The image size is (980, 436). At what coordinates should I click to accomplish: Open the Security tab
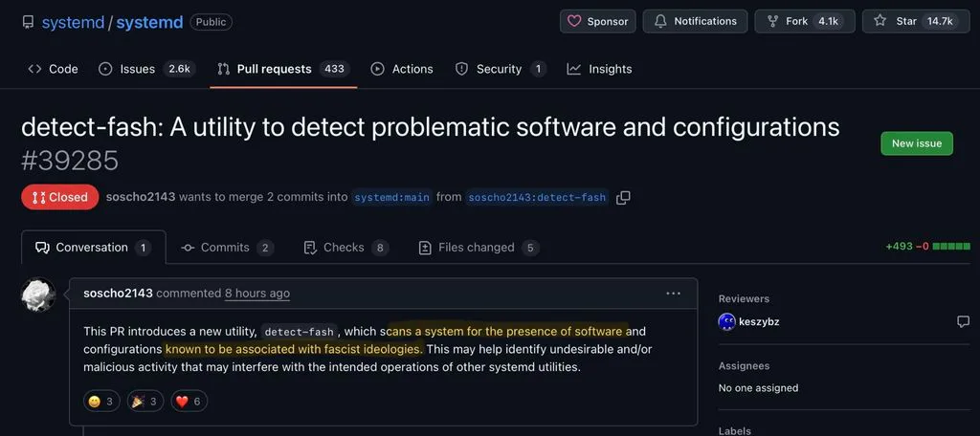click(x=501, y=69)
